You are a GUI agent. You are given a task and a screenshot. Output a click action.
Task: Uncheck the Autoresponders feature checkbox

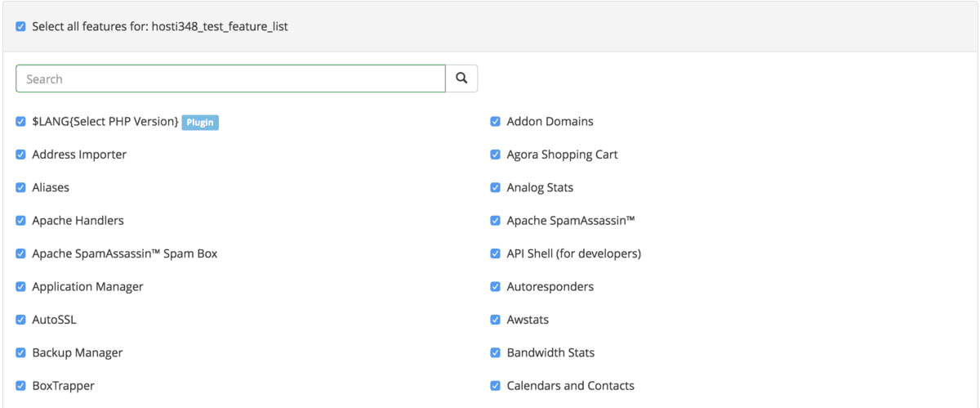click(x=496, y=287)
